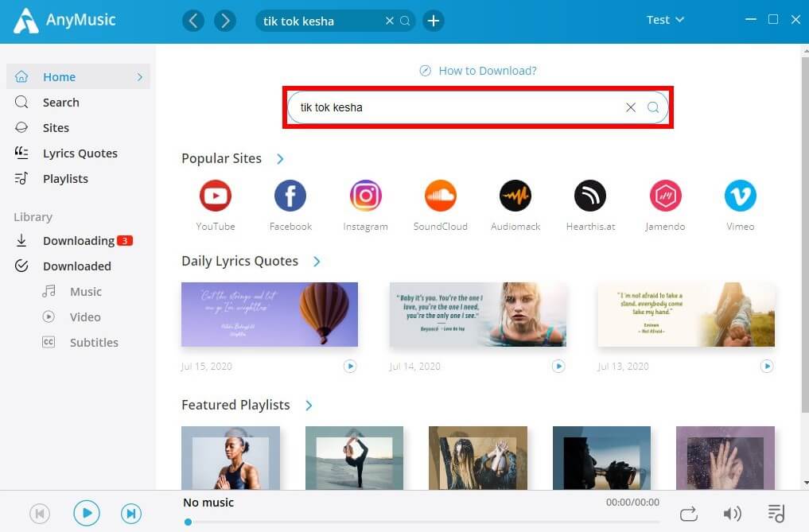
Task: Open the Test account dropdown
Action: 665,20
